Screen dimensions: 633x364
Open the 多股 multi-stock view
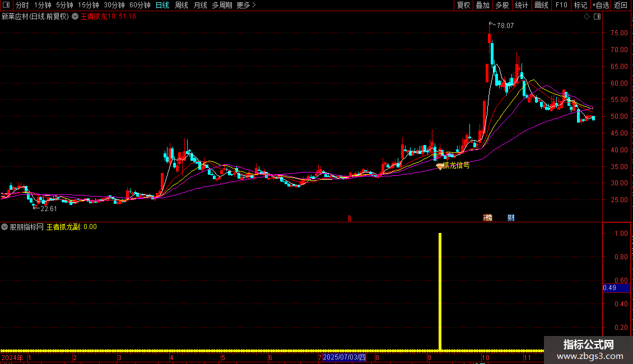(502, 5)
